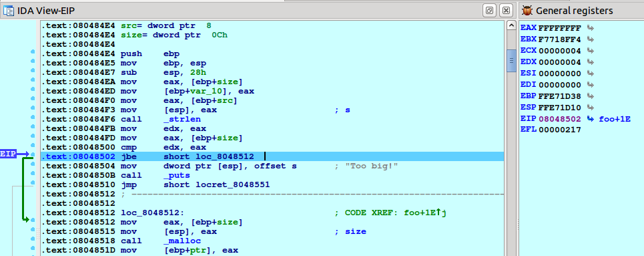This screenshot has height=256, width=644.
Task: Follow the arrow icon next to EBX register
Action: coord(591,39)
